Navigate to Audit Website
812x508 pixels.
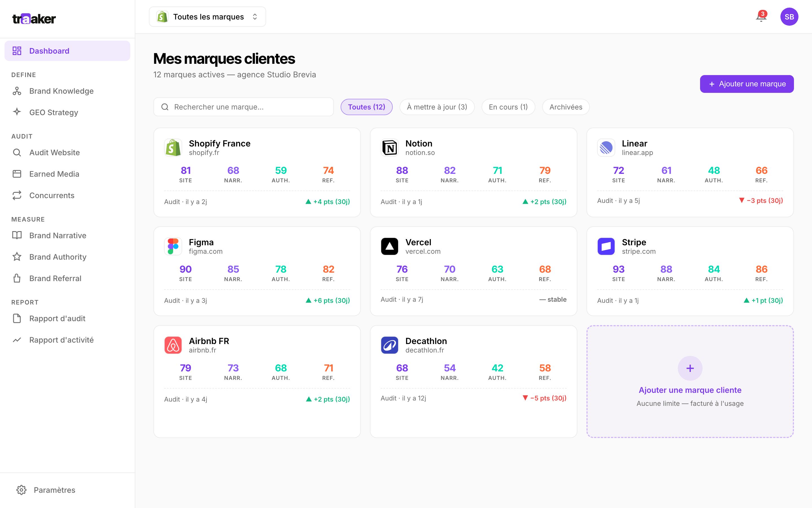tap(67, 152)
